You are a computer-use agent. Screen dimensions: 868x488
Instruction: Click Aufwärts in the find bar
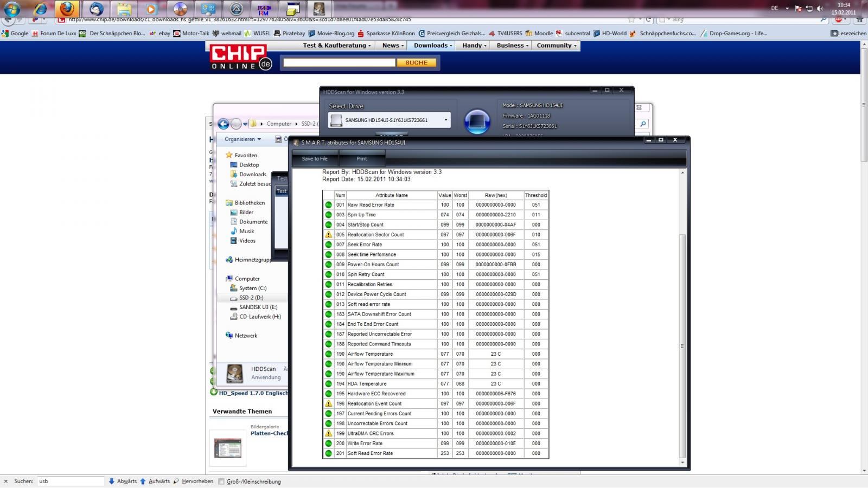[155, 481]
